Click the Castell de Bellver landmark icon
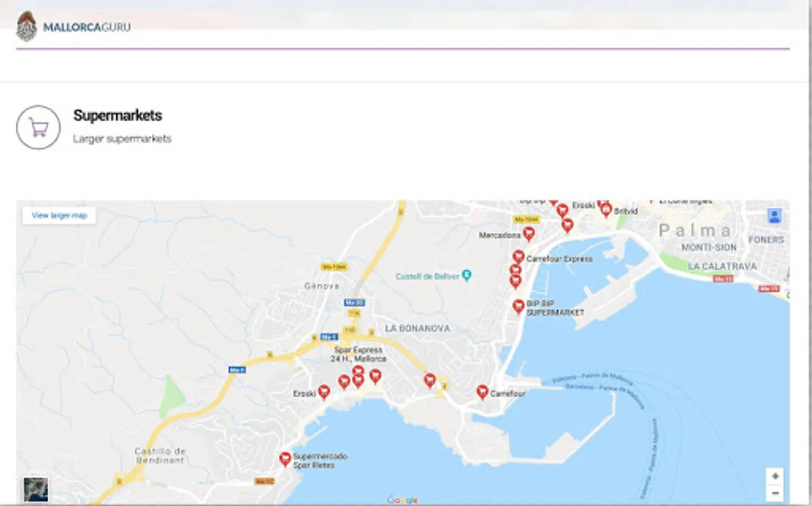The width and height of the screenshot is (812, 506). click(466, 275)
